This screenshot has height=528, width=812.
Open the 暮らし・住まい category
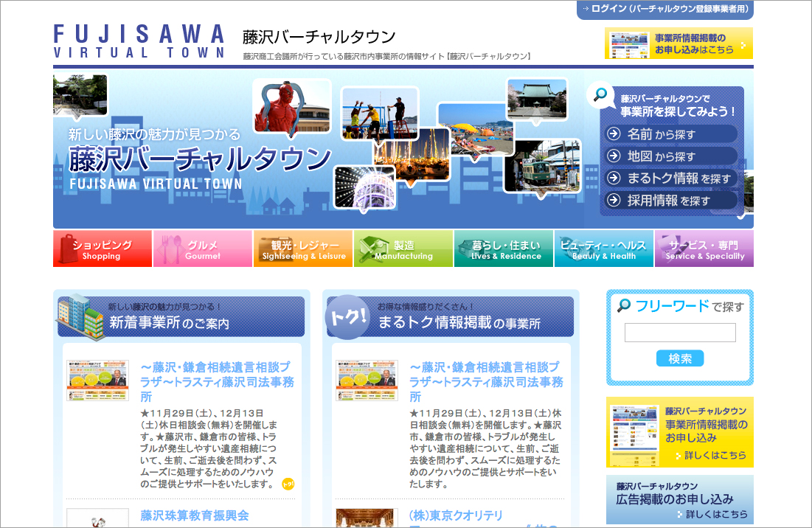[504, 249]
